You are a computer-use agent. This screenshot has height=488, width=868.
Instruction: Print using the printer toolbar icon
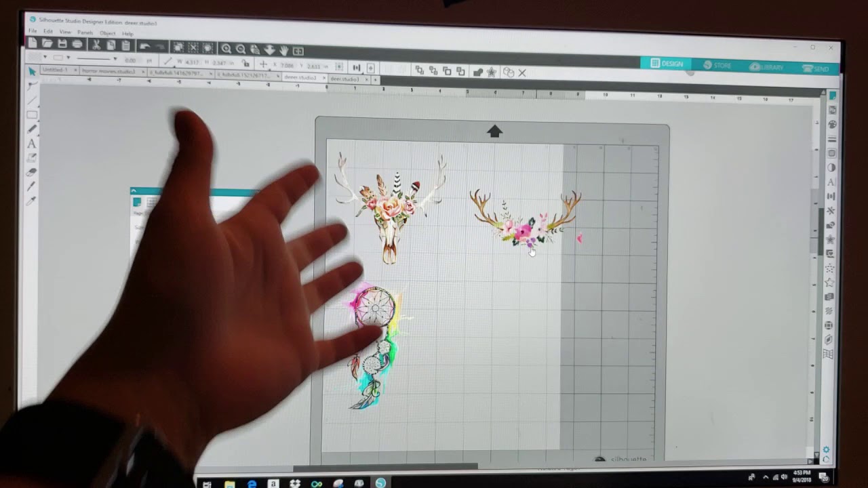[x=77, y=44]
